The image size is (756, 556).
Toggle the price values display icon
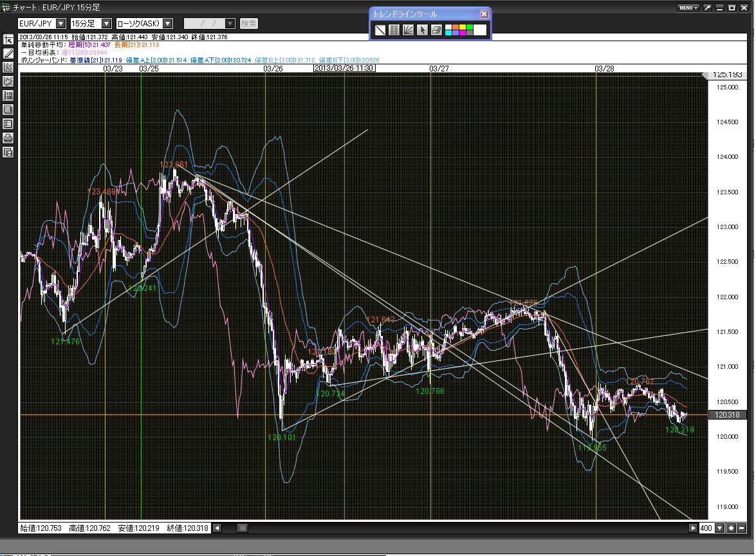(x=8, y=95)
